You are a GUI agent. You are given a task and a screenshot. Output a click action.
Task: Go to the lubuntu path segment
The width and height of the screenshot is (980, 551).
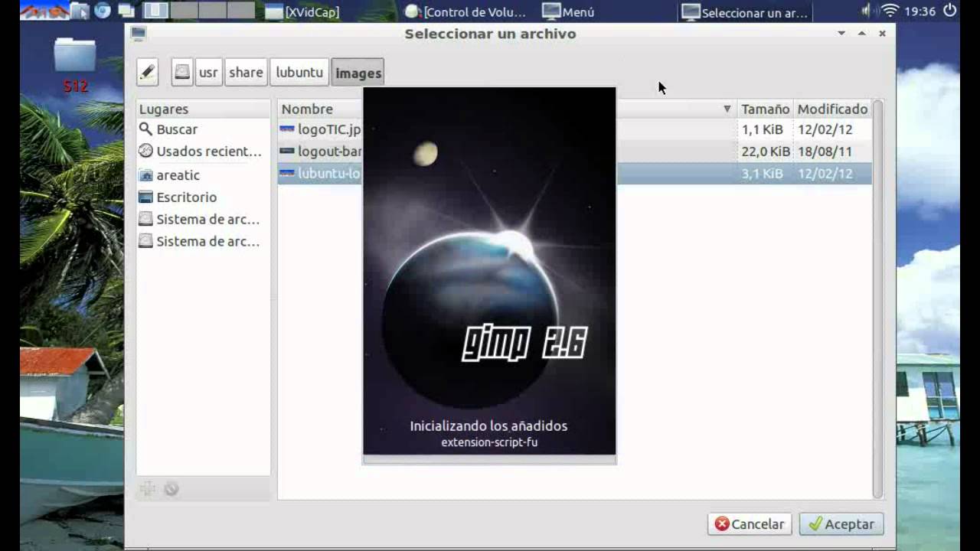point(299,73)
